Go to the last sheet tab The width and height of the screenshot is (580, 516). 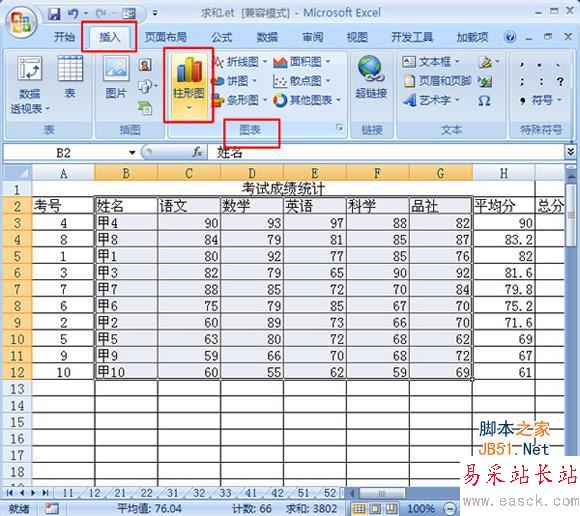point(45,493)
